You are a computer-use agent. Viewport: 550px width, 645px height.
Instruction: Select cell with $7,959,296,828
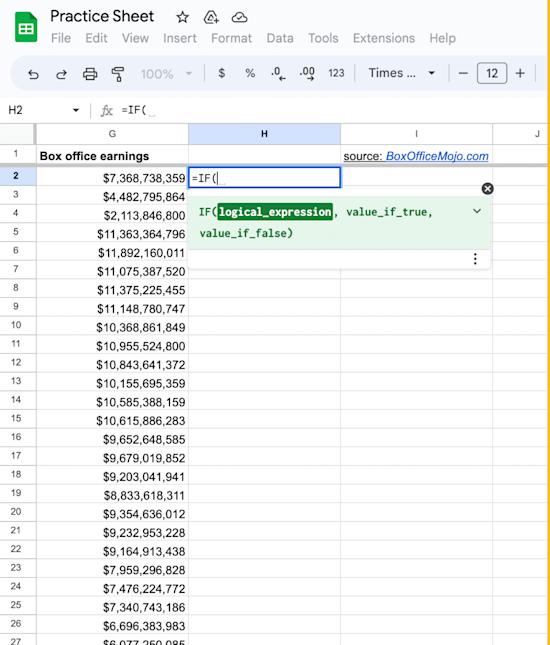(112, 570)
